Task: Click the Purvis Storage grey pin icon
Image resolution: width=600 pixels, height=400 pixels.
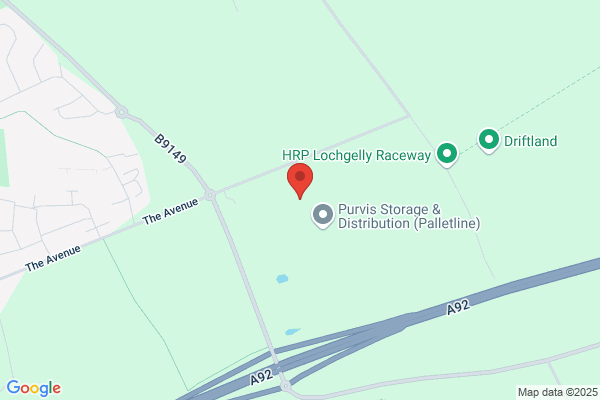Action: pos(323,216)
